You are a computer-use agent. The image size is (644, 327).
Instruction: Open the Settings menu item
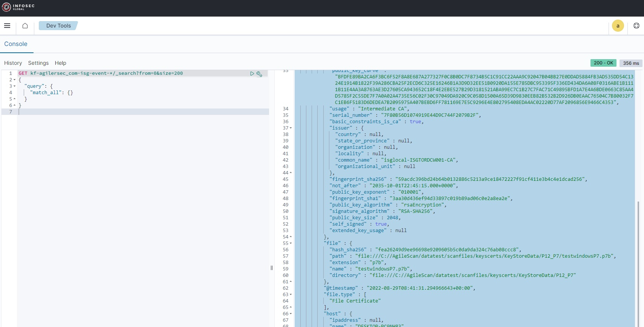click(x=38, y=63)
